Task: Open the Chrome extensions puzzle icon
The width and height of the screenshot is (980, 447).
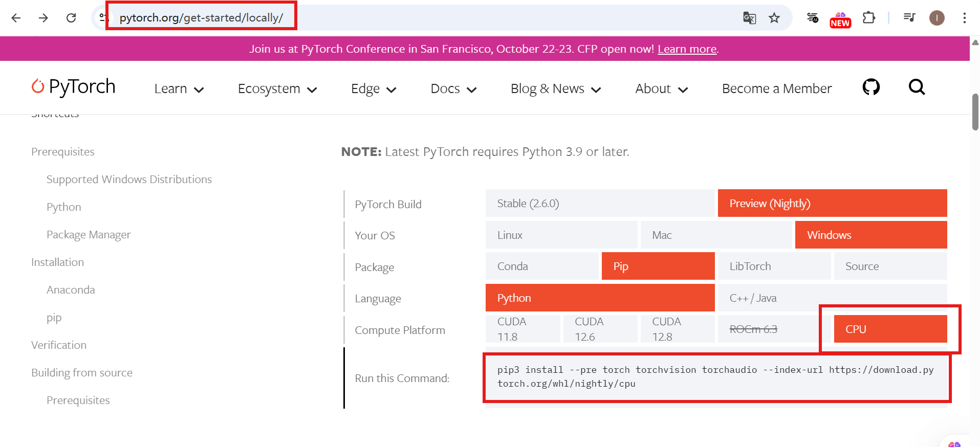Action: pyautogui.click(x=868, y=18)
